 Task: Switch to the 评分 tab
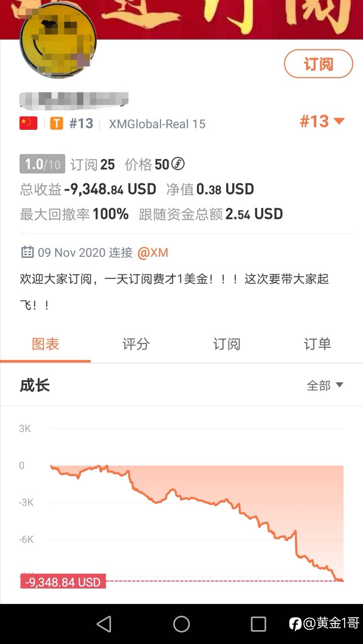pos(136,344)
